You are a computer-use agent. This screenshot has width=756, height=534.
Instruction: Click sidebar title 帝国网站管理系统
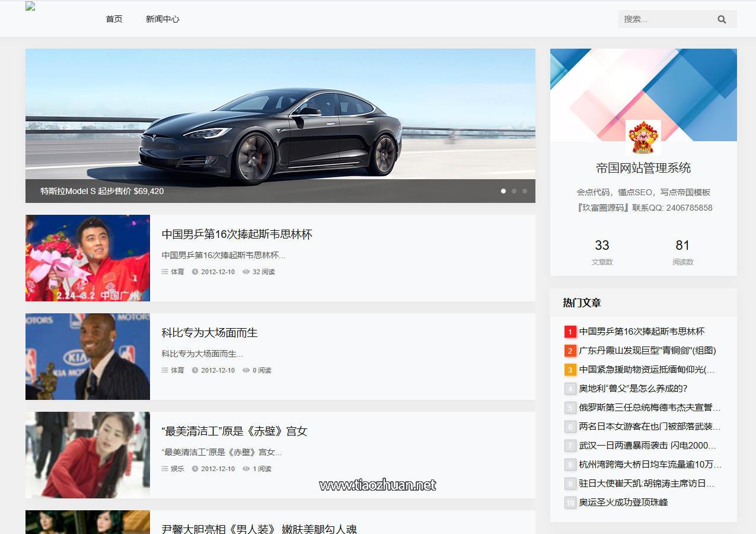tap(643, 168)
